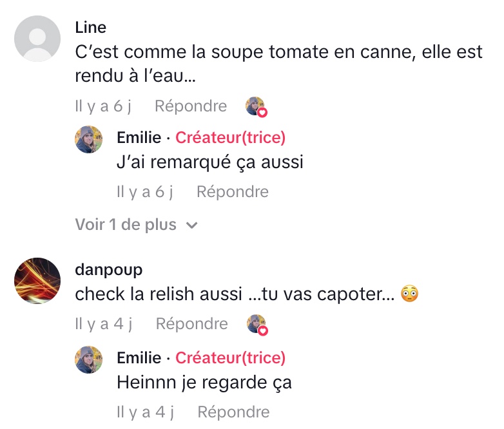Click the creator-liked badge beside Line's comment

click(256, 106)
